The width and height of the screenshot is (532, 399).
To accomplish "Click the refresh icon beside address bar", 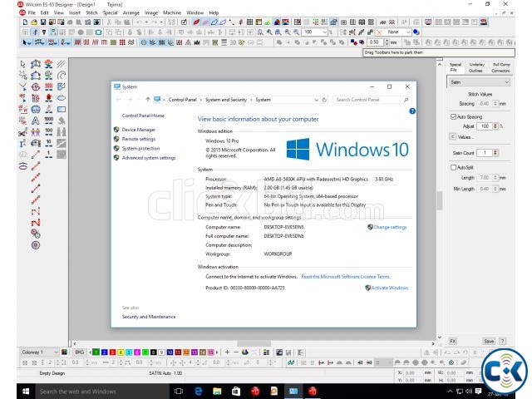I will (x=324, y=100).
